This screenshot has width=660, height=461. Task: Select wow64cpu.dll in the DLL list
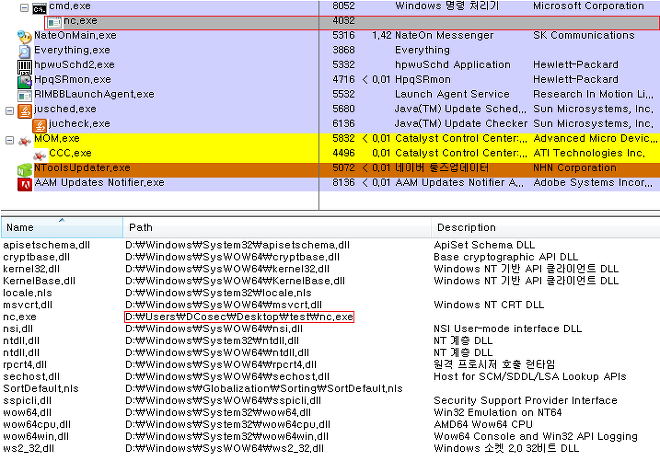37,424
